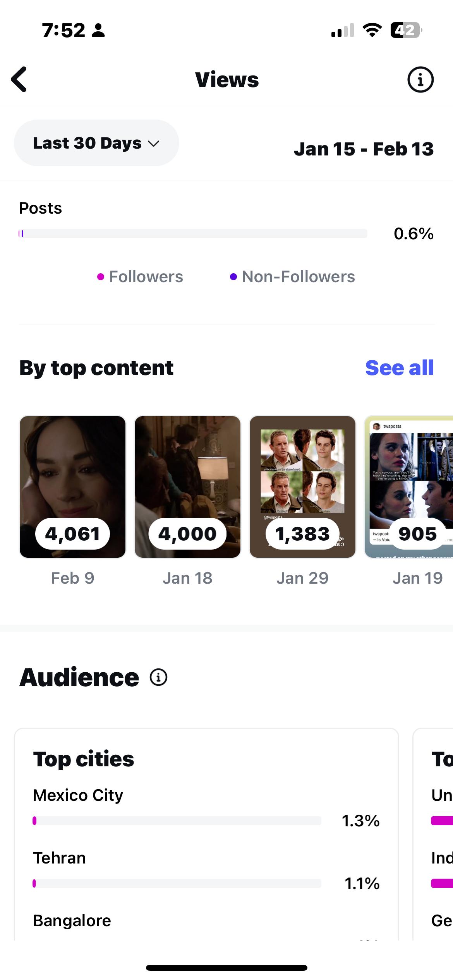Open the Jan 18 post with 4,000 views

pyautogui.click(x=187, y=487)
